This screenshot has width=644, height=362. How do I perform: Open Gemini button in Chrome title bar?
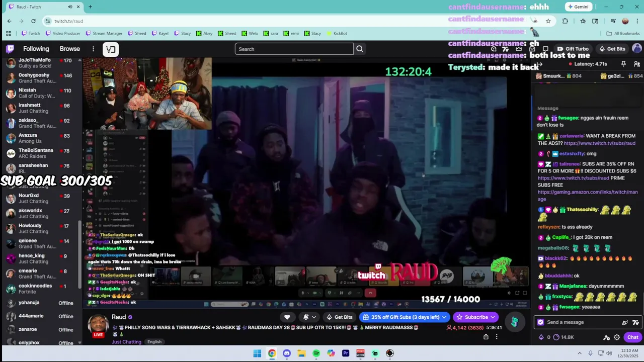(x=578, y=7)
